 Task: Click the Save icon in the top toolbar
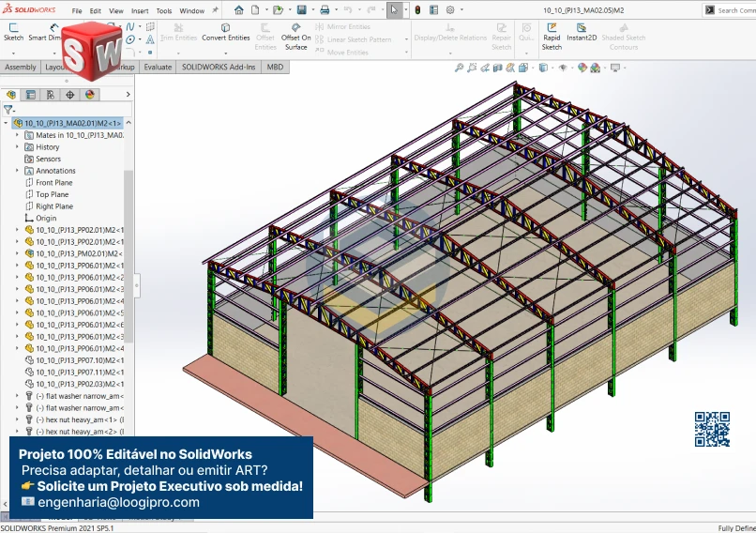coord(302,10)
